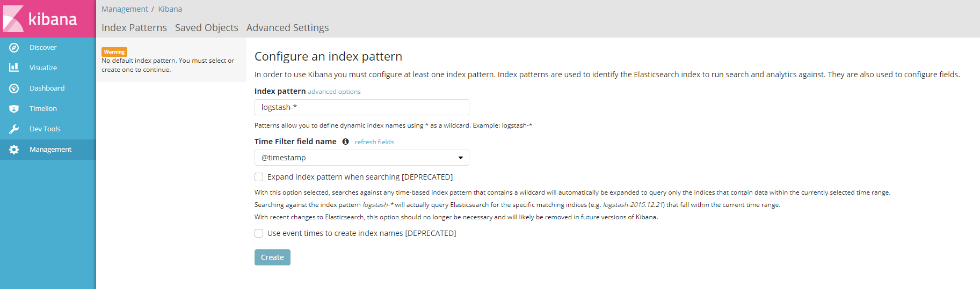Click the Create button

tap(272, 257)
